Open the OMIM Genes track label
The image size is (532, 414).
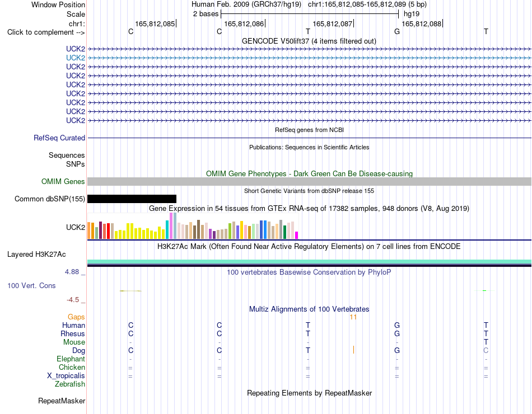coord(63,181)
